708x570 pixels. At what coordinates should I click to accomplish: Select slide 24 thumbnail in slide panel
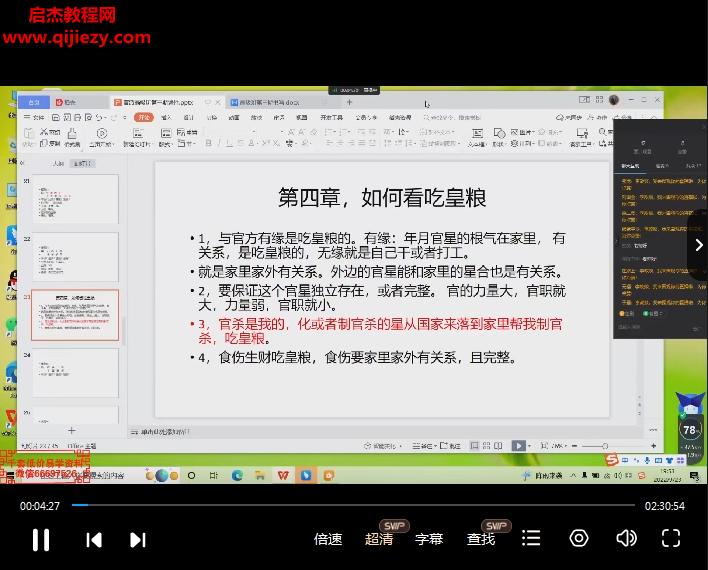(75, 372)
